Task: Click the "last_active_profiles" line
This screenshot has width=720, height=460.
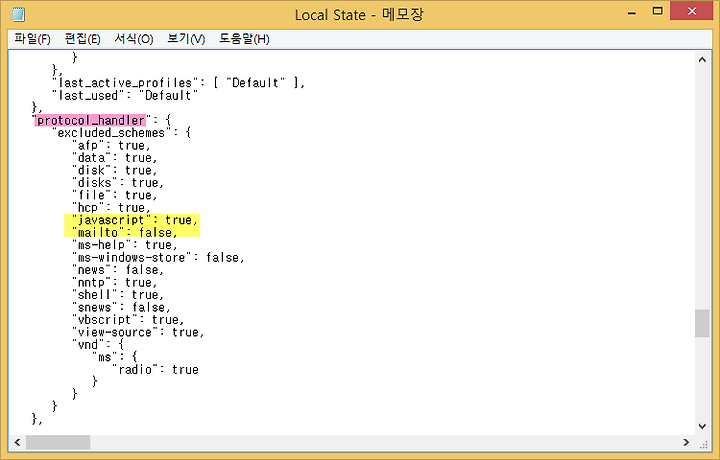Action: (179, 83)
